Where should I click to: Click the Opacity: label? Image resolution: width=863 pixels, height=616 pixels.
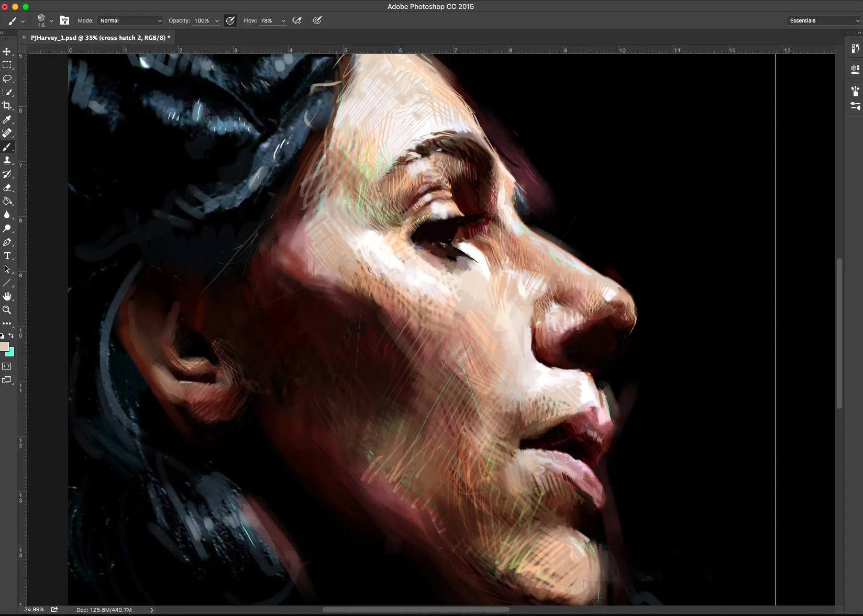click(179, 20)
